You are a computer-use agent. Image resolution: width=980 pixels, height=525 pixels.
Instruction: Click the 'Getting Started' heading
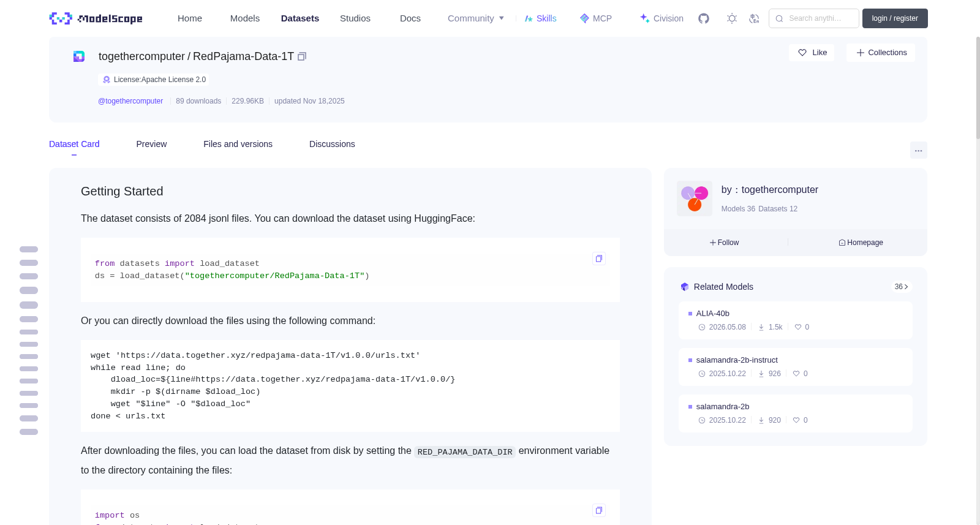click(122, 191)
